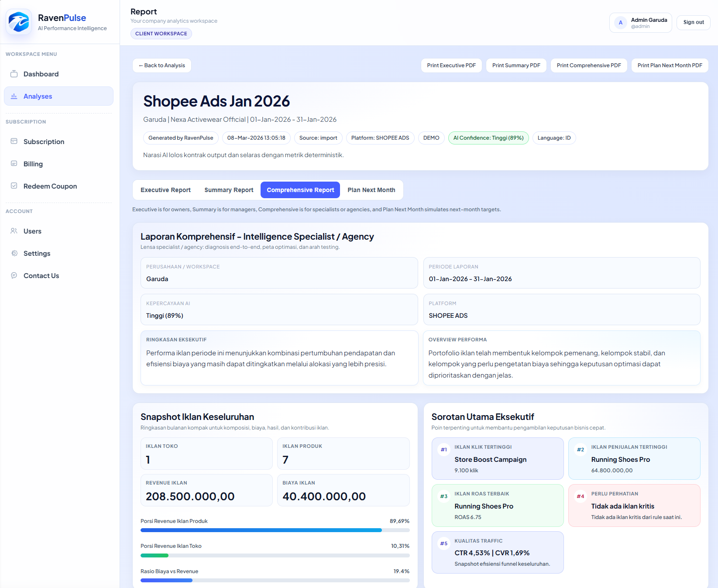Click the Subscription sidebar icon
The height and width of the screenshot is (588, 718).
[14, 141]
